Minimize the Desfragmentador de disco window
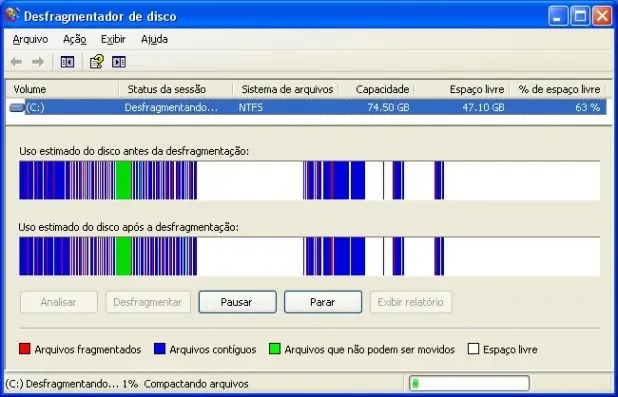Viewport: 618px width, 397px height. [x=558, y=17]
